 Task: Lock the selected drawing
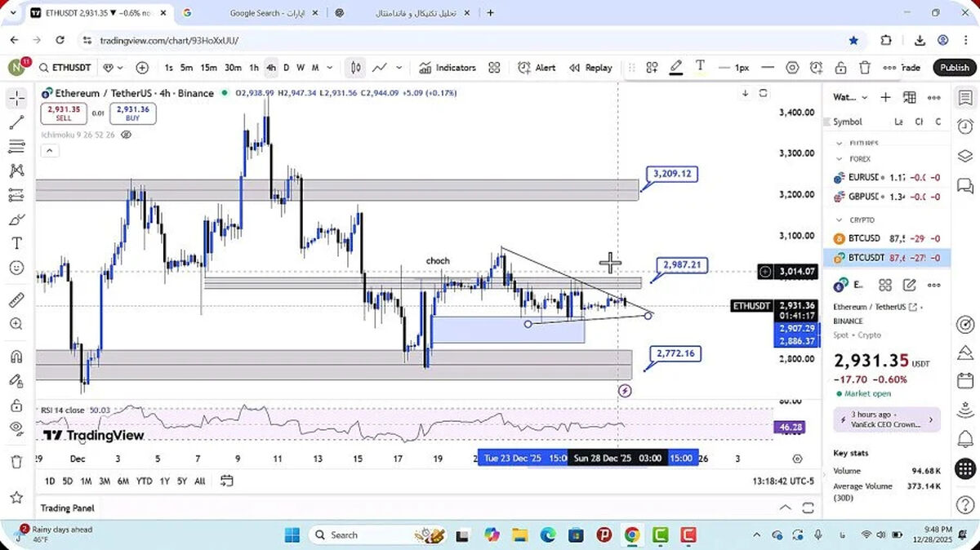(x=840, y=68)
